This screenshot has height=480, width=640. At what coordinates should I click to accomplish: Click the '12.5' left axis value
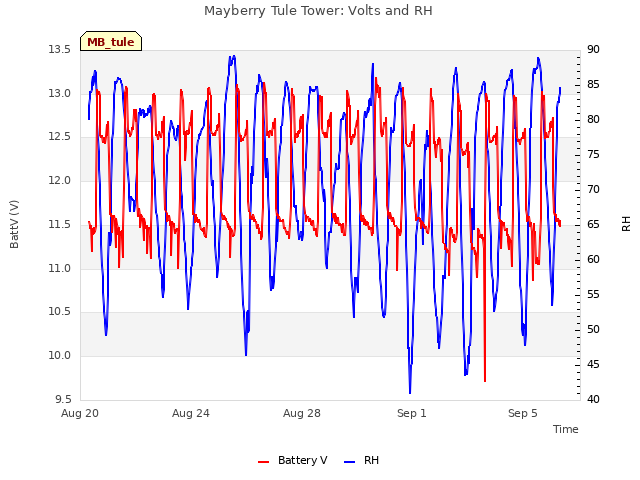[59, 137]
